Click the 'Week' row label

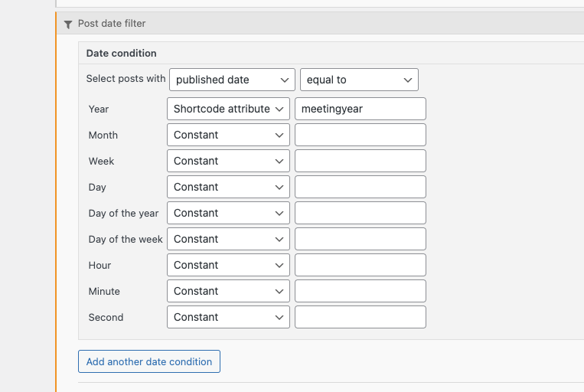(101, 162)
